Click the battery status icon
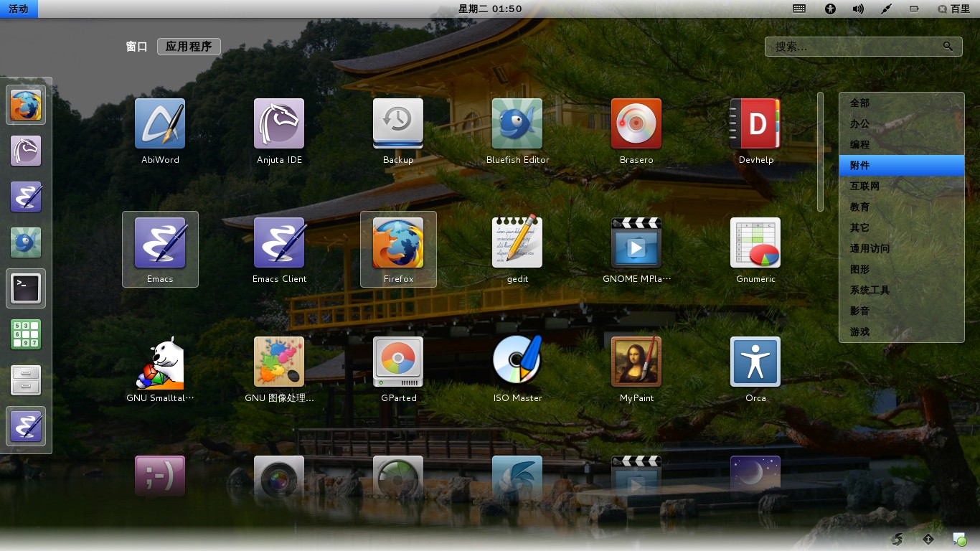Screen dimensions: 980x551 [x=914, y=9]
